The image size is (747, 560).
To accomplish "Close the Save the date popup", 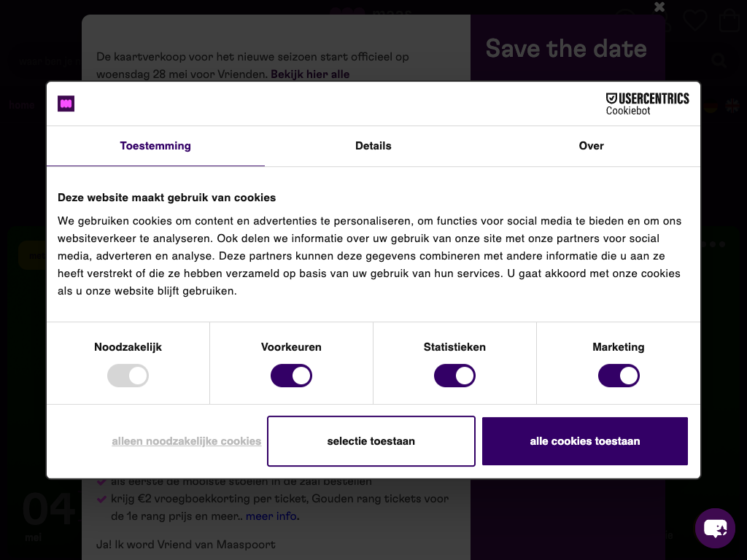I will click(x=659, y=7).
